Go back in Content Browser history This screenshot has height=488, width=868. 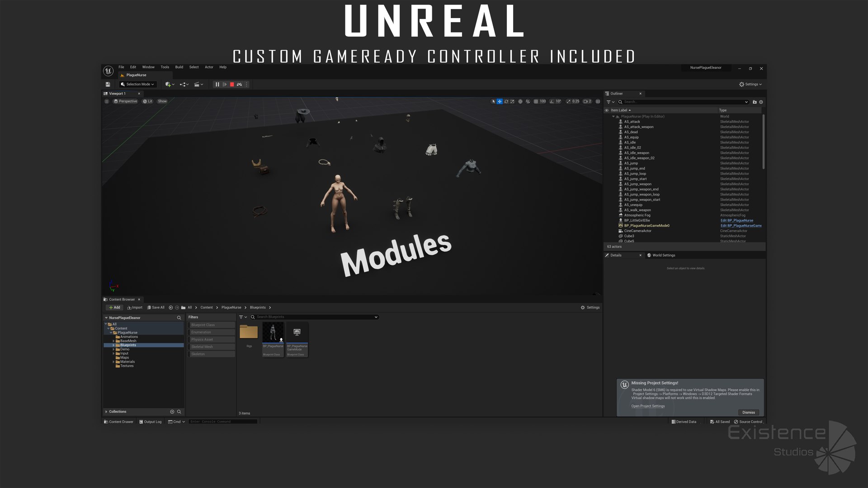(x=170, y=308)
